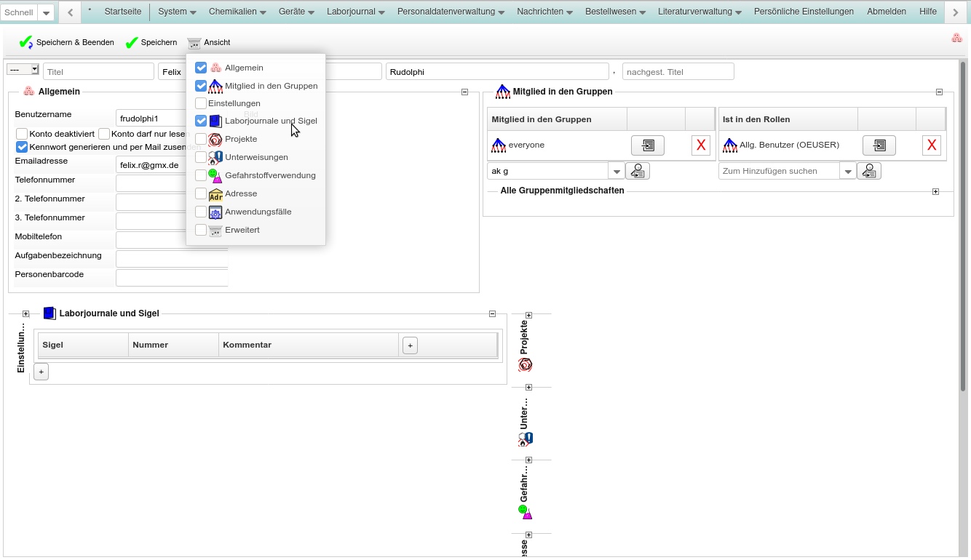Click the collapsed Unterweisungen panel icon
This screenshot has height=560, width=971.
(525, 439)
